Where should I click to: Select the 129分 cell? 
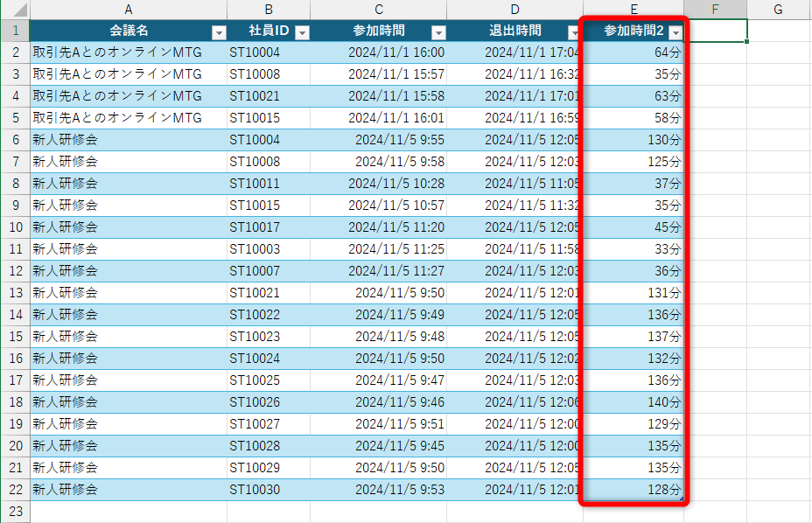tap(633, 424)
